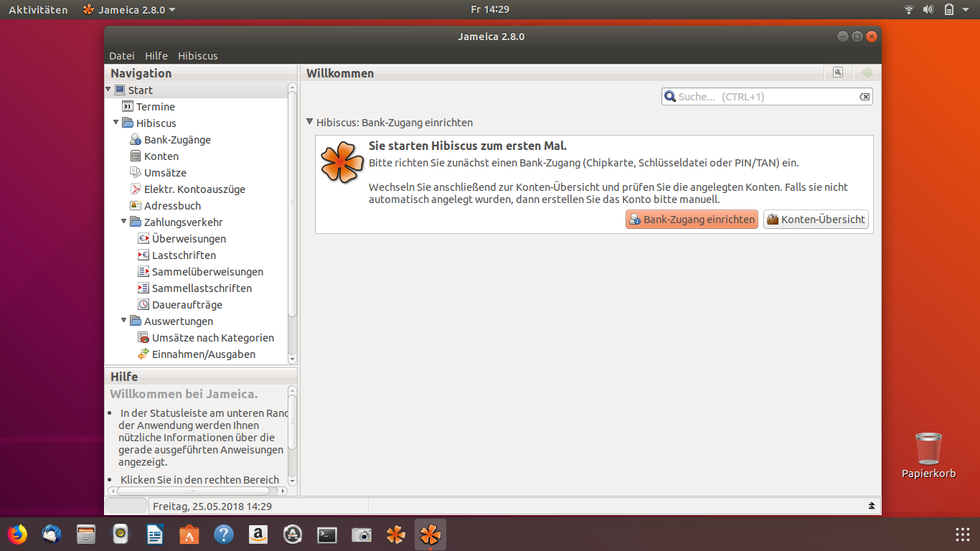Expand the status bar log with the double arrow
The height and width of the screenshot is (551, 980).
pyautogui.click(x=872, y=506)
